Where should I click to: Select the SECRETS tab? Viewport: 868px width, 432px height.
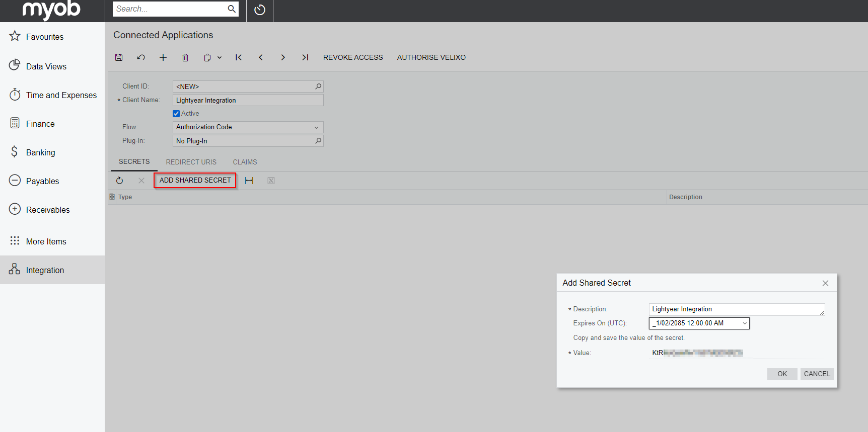[x=134, y=162]
